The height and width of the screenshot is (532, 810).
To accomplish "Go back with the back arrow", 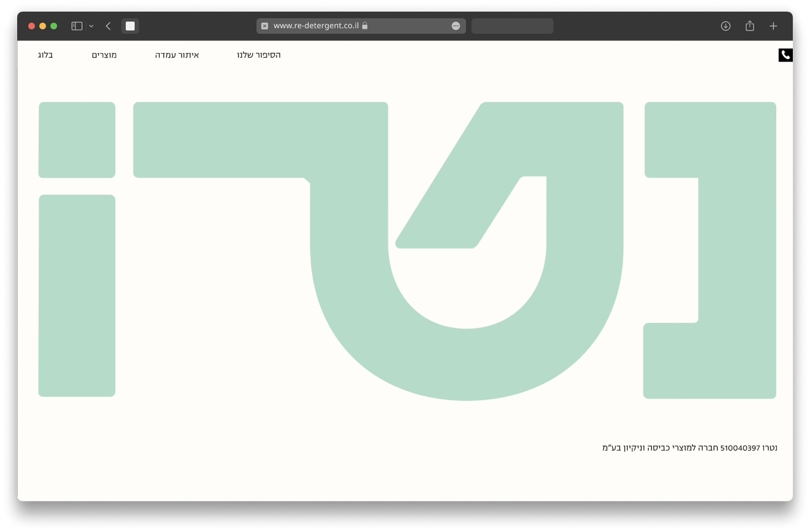I will [108, 26].
